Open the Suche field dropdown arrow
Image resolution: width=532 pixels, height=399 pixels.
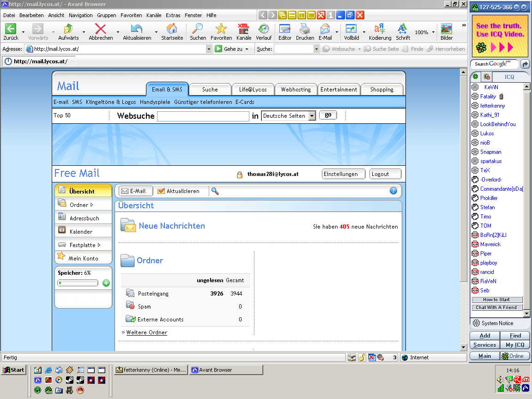316,49
